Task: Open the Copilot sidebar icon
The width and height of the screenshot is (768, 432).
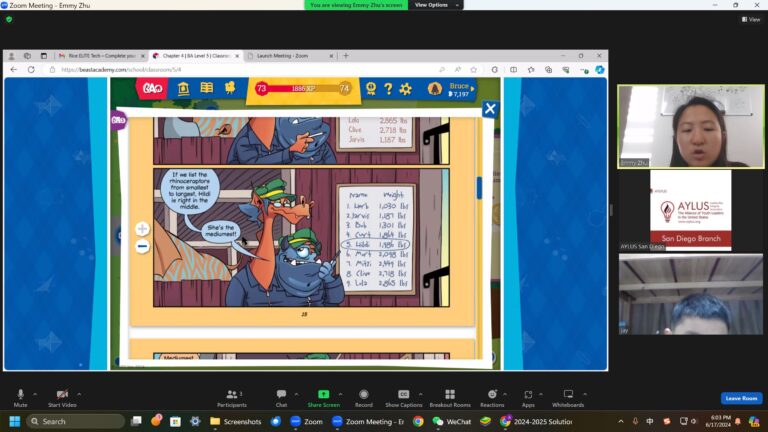Action: point(600,70)
